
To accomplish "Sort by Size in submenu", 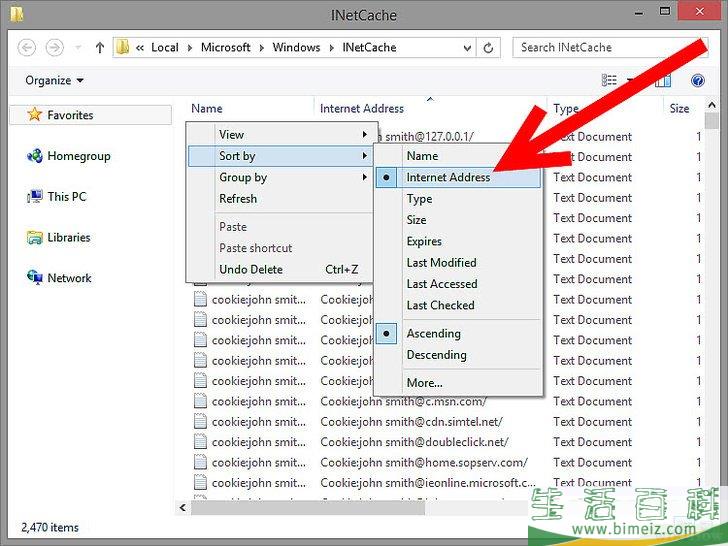I will (458, 220).
